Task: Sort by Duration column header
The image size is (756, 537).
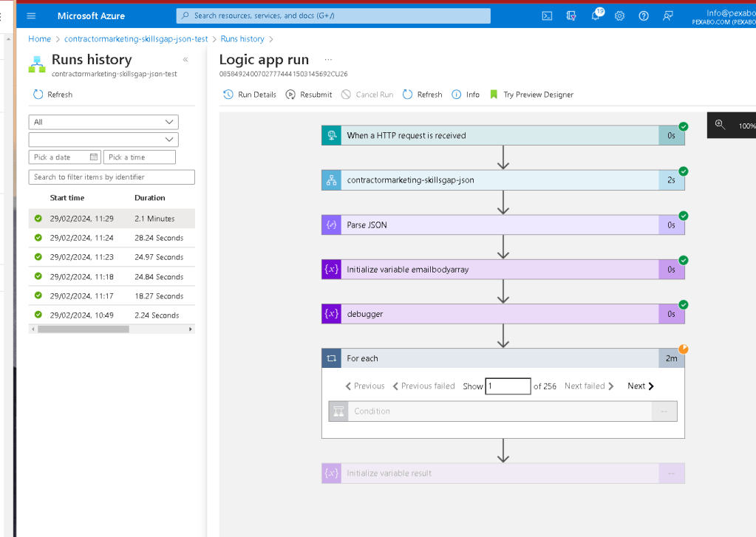Action: 150,198
